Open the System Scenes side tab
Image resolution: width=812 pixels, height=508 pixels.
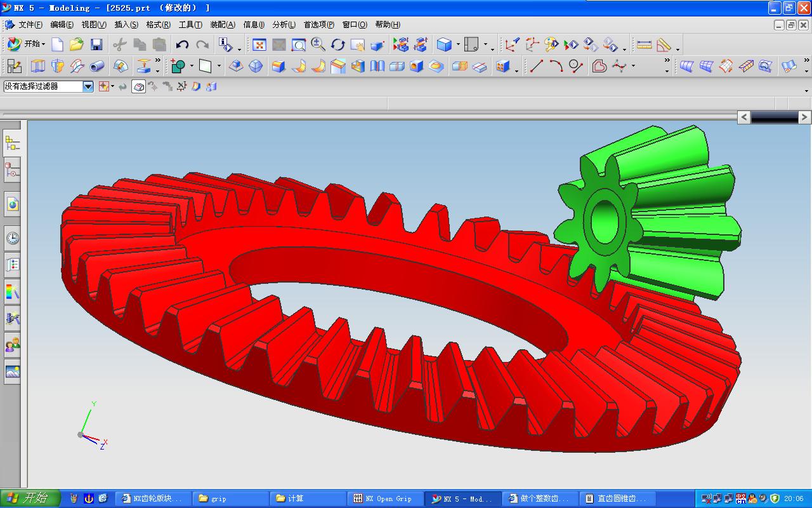point(12,372)
